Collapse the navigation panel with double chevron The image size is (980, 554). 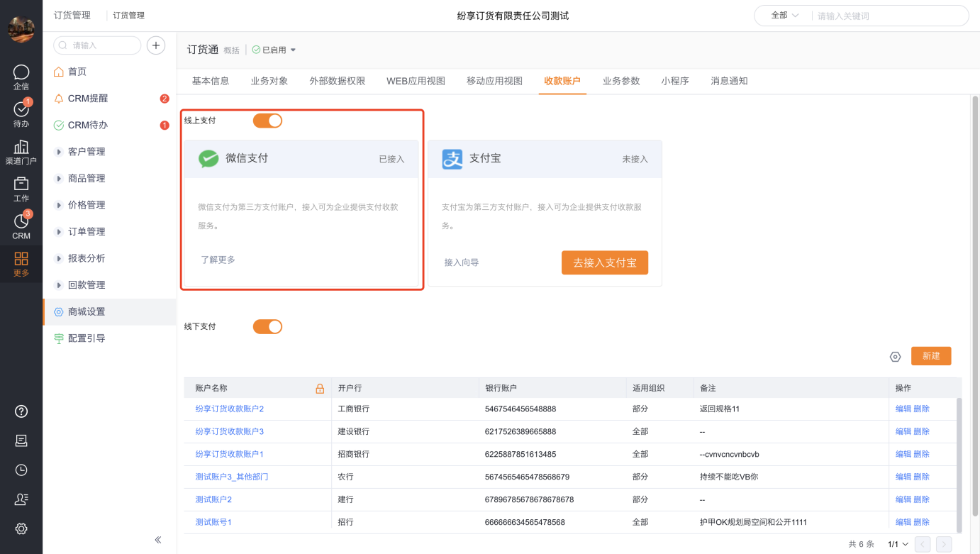pos(158,540)
